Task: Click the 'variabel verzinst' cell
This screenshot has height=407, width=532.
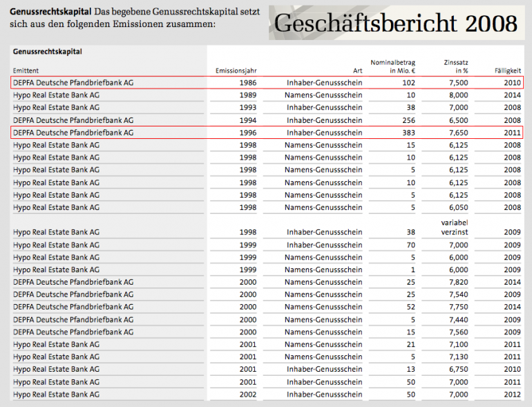Action: coord(455,227)
